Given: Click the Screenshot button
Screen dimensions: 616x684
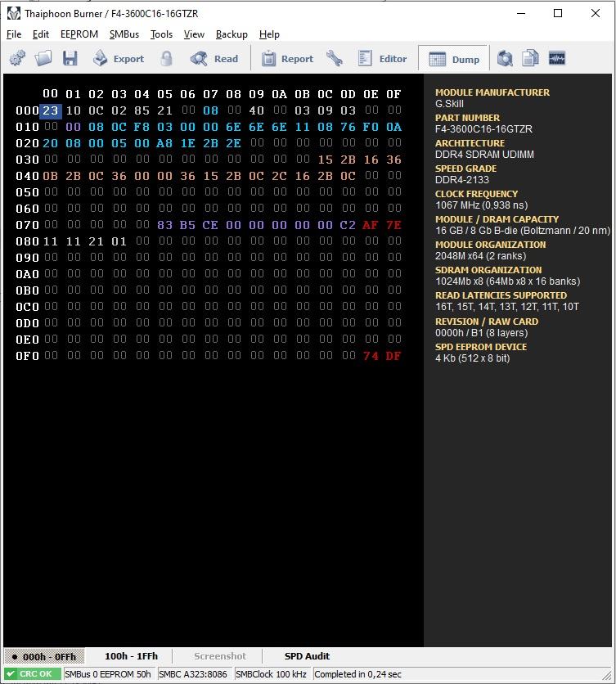Looking at the screenshot, I should (220, 656).
